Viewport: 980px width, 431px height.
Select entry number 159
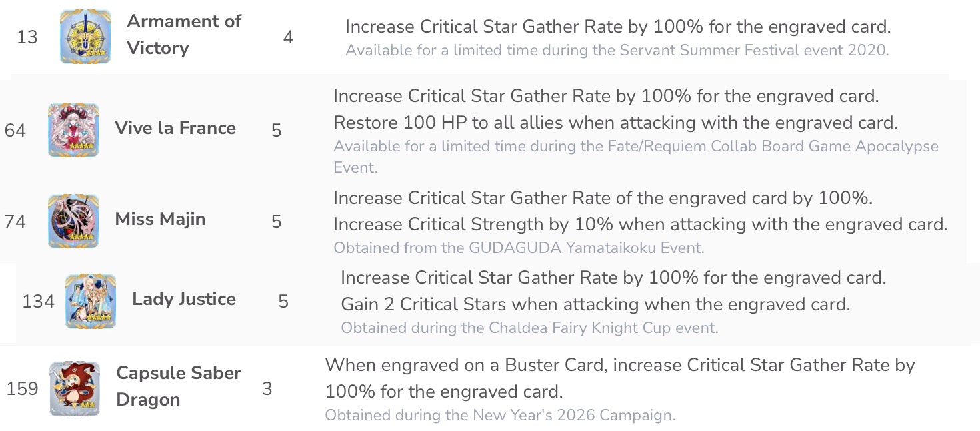tap(22, 388)
